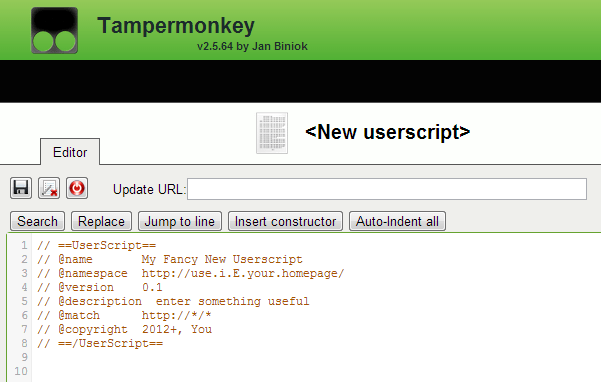601x382 pixels.
Task: Click Jump to line button
Action: [x=180, y=221]
